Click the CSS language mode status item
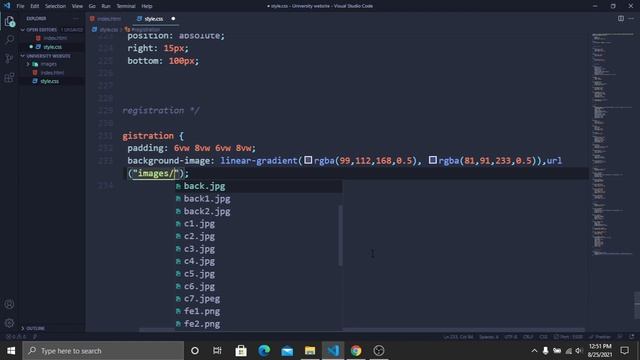This screenshot has width=640, height=360. tap(543, 337)
